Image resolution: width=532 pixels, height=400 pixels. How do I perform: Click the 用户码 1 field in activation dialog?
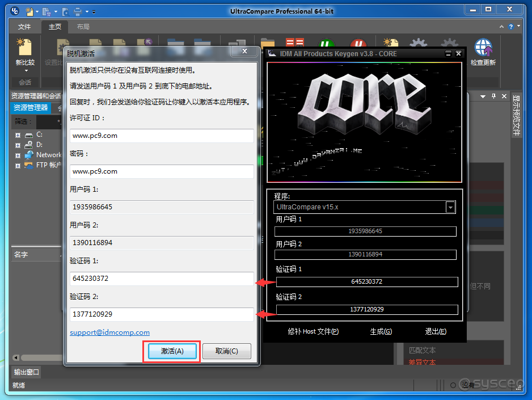point(162,207)
